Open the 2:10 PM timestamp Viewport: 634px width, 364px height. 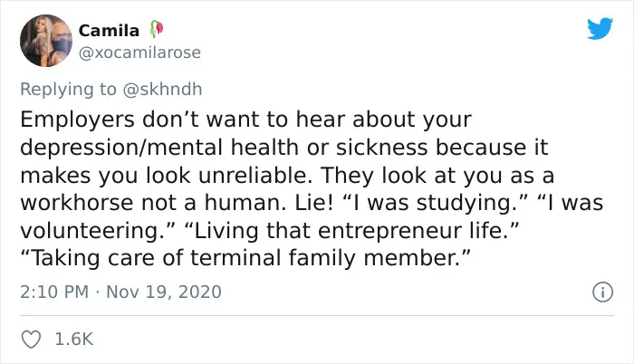(x=54, y=292)
